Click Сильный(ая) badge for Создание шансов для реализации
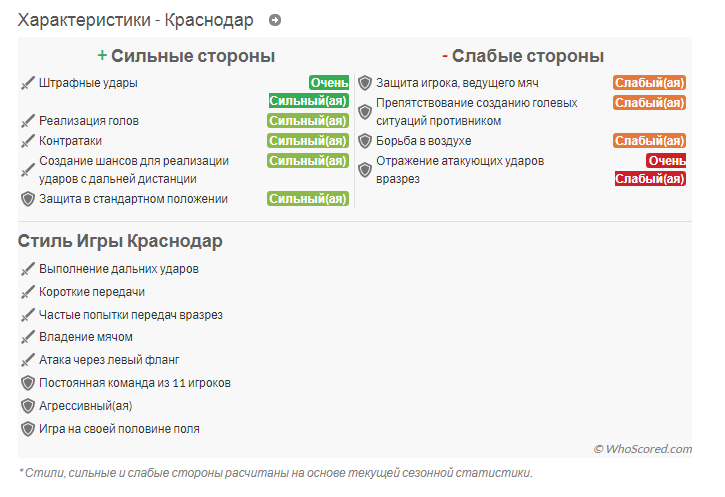This screenshot has width=725, height=497. click(x=308, y=161)
